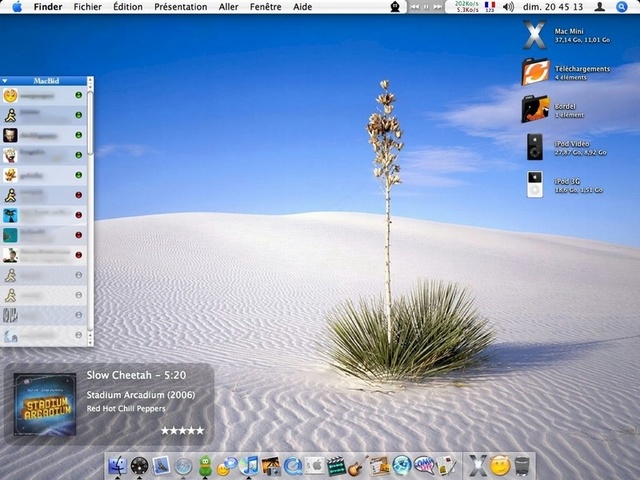Open the Apple menu

(17, 7)
